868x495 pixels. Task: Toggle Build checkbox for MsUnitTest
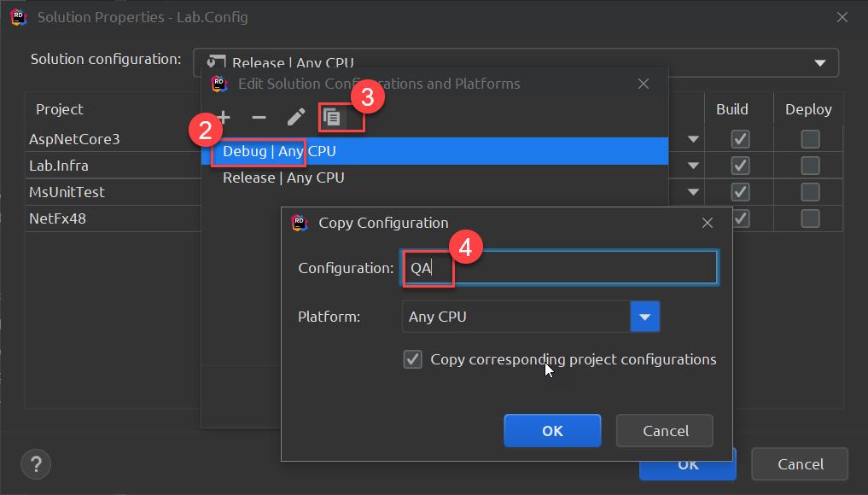(740, 192)
